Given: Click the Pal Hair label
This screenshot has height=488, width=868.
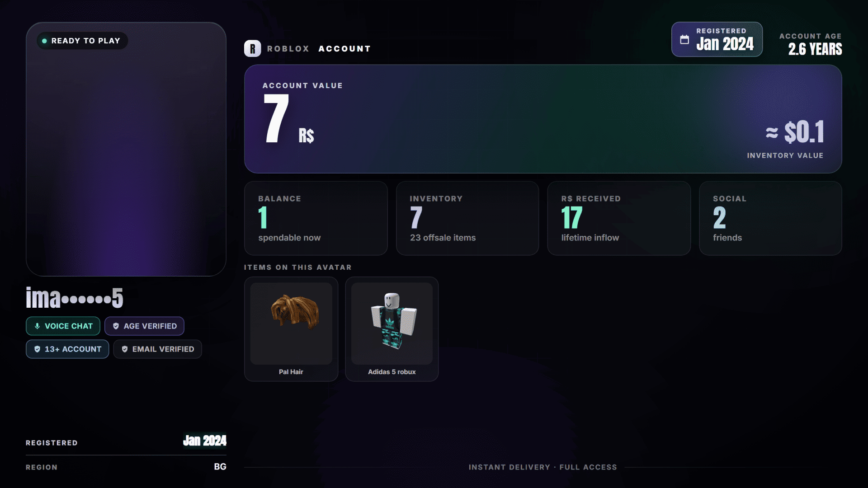Looking at the screenshot, I should click(x=291, y=372).
